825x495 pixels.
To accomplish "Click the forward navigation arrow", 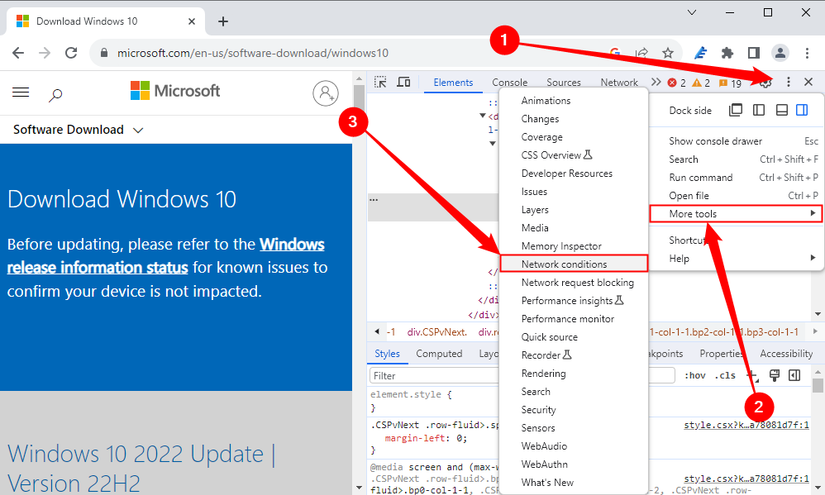I will (x=45, y=53).
